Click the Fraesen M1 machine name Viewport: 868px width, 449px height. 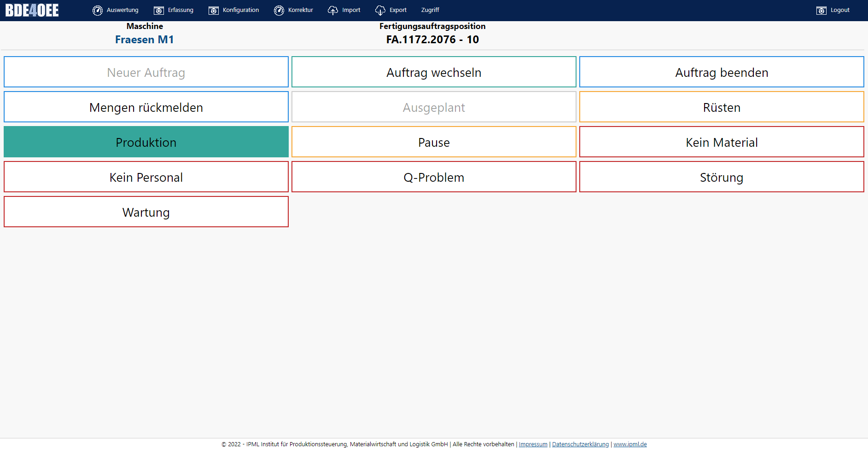[144, 40]
